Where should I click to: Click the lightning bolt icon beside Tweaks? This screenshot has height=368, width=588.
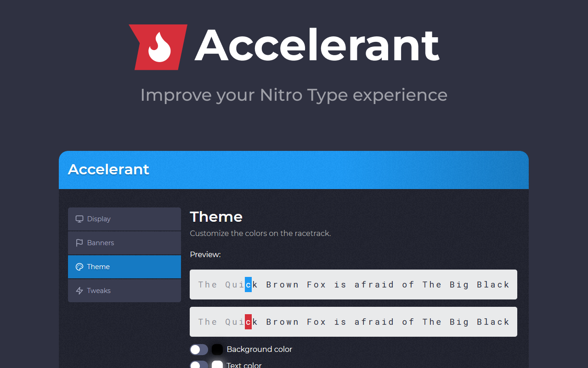coord(79,291)
